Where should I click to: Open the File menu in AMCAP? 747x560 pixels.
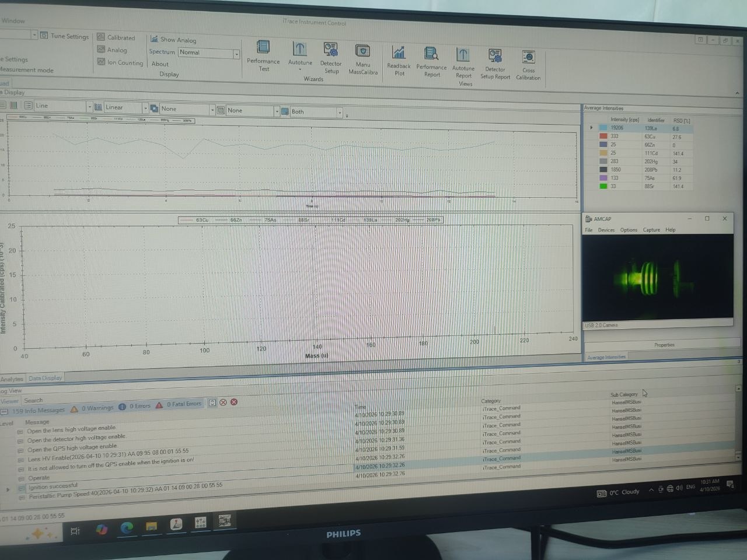click(589, 230)
